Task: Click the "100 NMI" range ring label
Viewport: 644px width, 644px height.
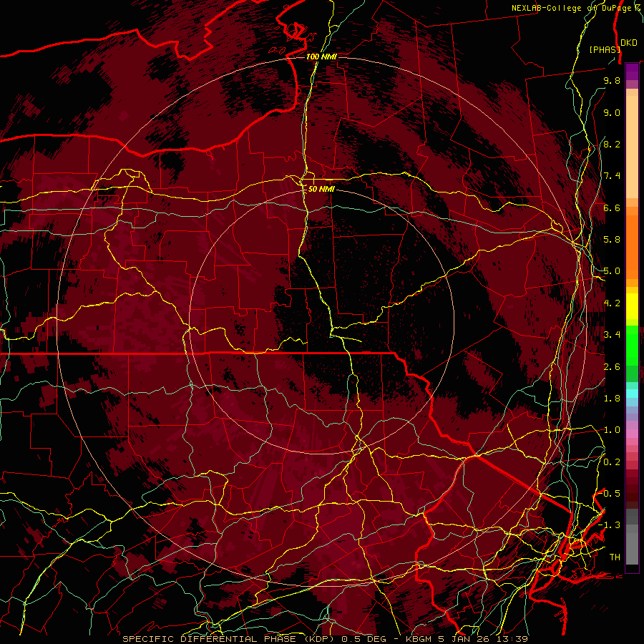Action: click(321, 57)
